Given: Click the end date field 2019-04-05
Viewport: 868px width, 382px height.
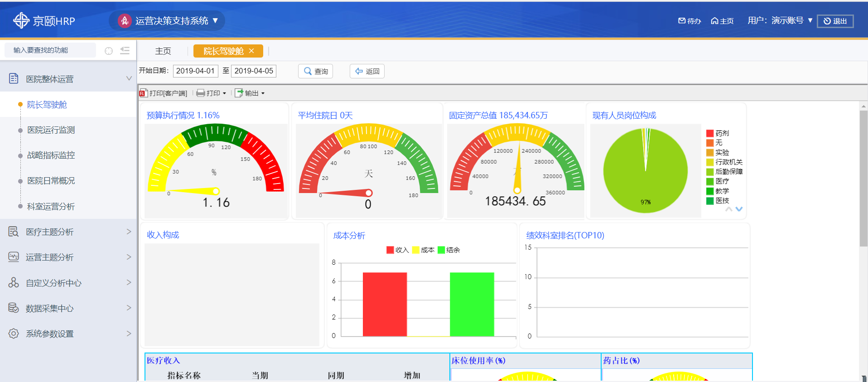Looking at the screenshot, I should [x=254, y=71].
